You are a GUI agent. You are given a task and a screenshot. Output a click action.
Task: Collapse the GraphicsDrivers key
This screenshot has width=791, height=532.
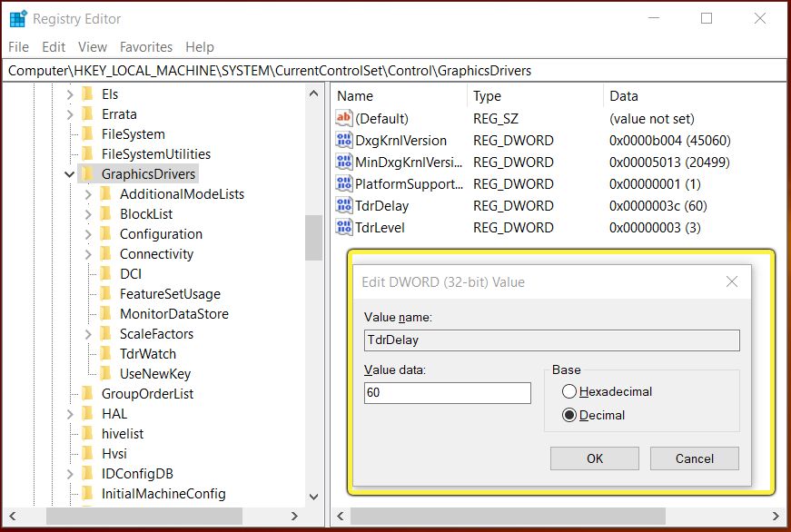point(70,173)
